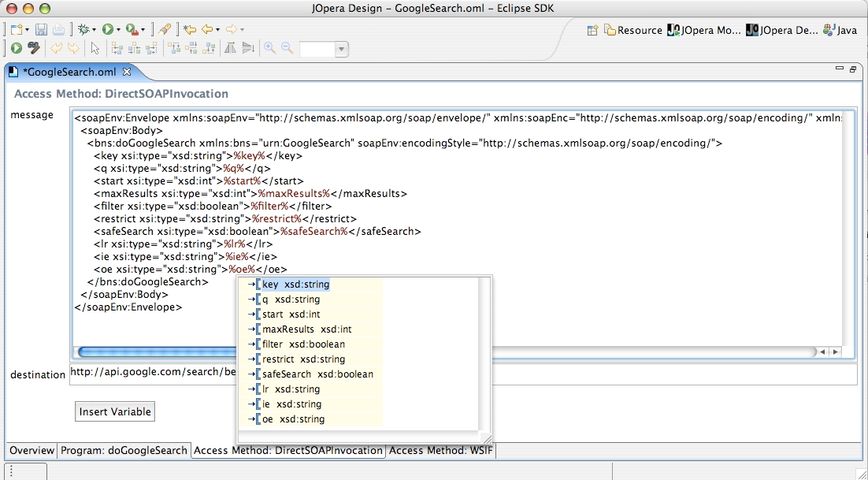Open the Overview tab
The height and width of the screenshot is (480, 868).
pos(32,450)
